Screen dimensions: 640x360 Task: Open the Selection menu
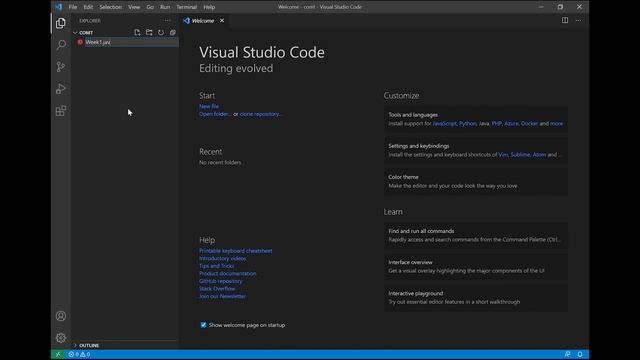[x=111, y=7]
